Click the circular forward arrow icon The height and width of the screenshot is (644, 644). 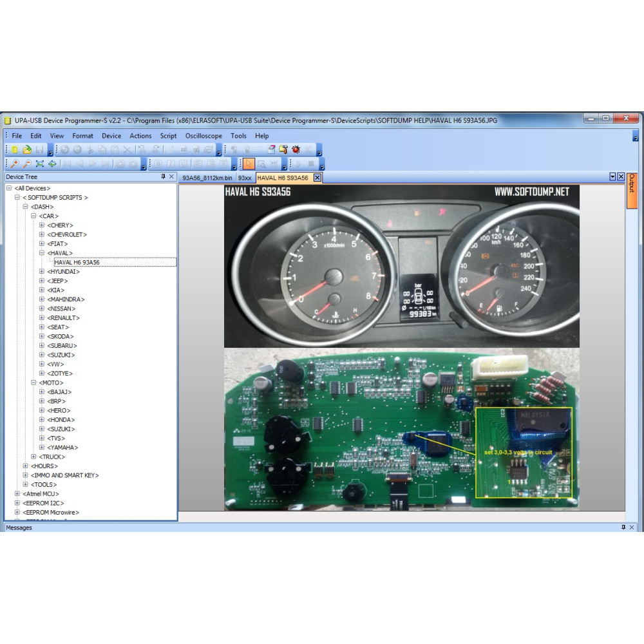point(133,164)
